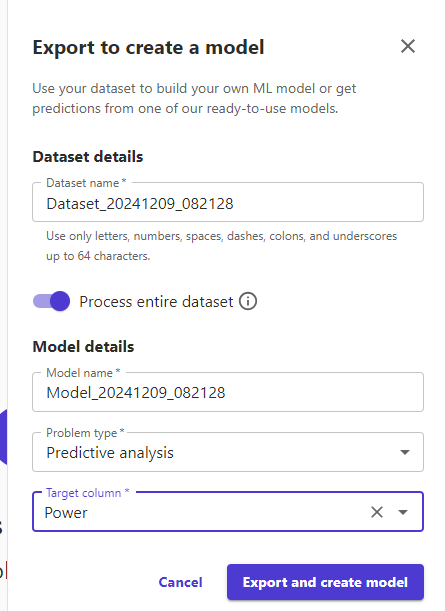Open Problem type showing Predictive analysis
445x611 pixels.
(228, 452)
